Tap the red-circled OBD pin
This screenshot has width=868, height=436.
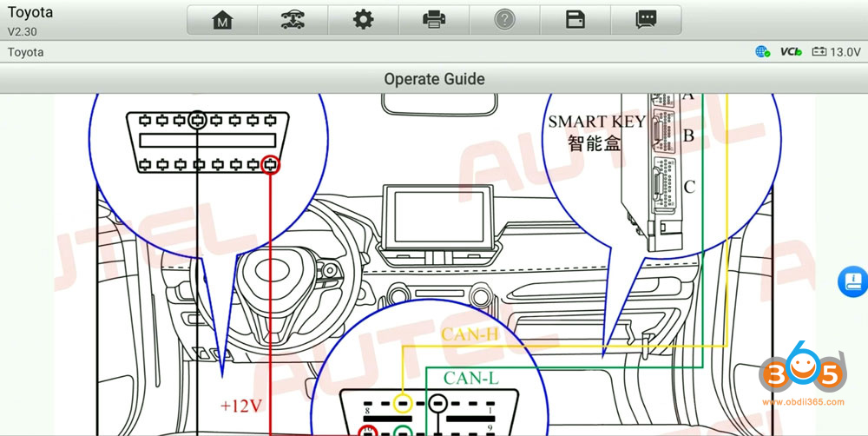click(270, 164)
